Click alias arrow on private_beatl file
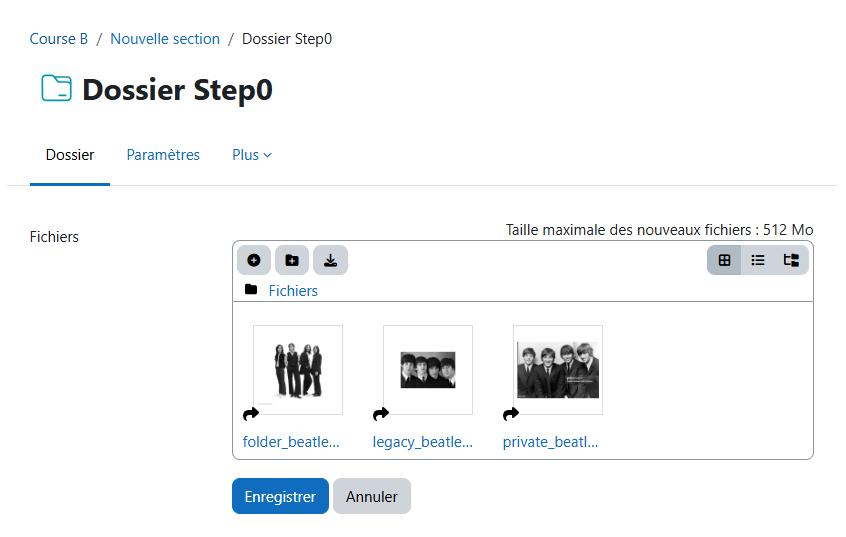This screenshot has height=537, width=846. [511, 414]
